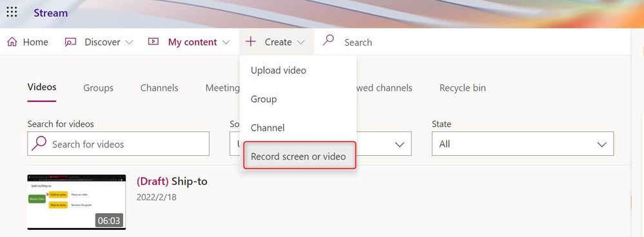Click the 2022/2/18 date text
Screen dimensions: 644x237
coord(156,197)
